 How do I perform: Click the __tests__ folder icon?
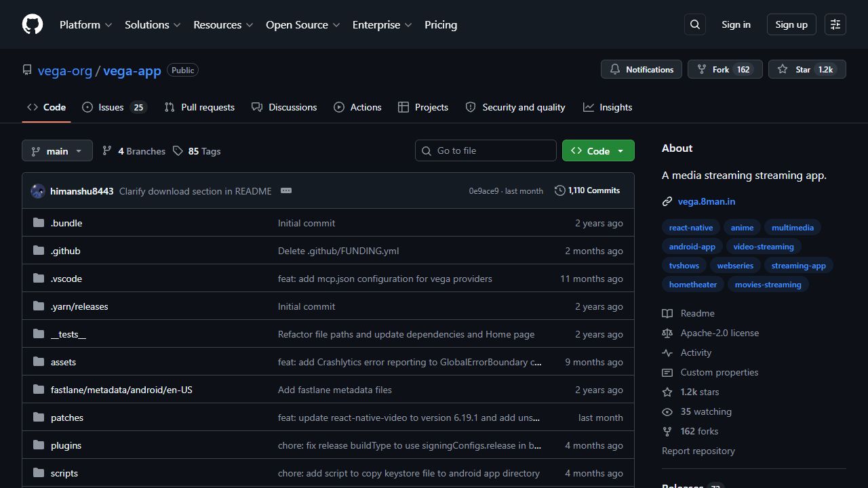(39, 334)
